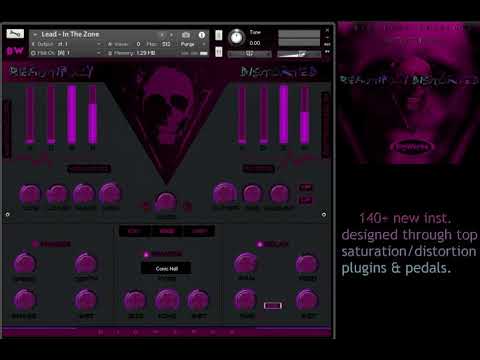Toggle the aux sends button in the header
The height and width of the screenshot is (360, 480).
click(x=327, y=44)
